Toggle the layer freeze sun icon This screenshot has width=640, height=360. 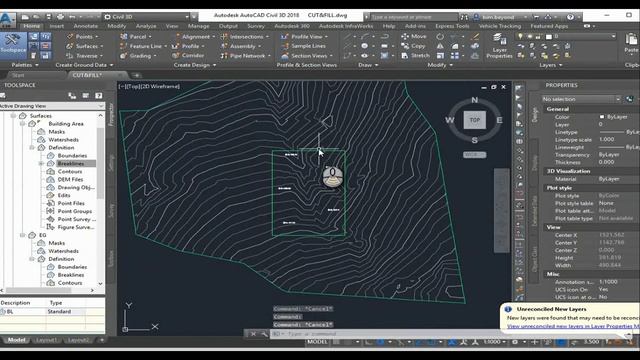(x=530, y=36)
